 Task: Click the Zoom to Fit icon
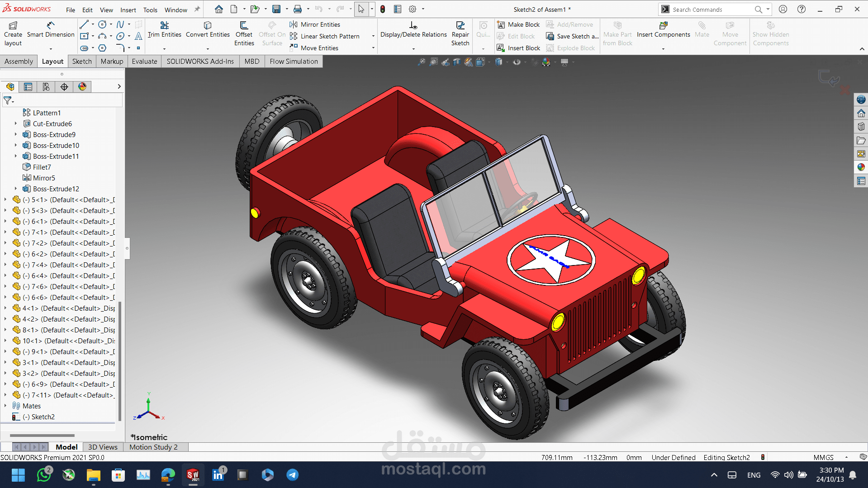(x=421, y=62)
